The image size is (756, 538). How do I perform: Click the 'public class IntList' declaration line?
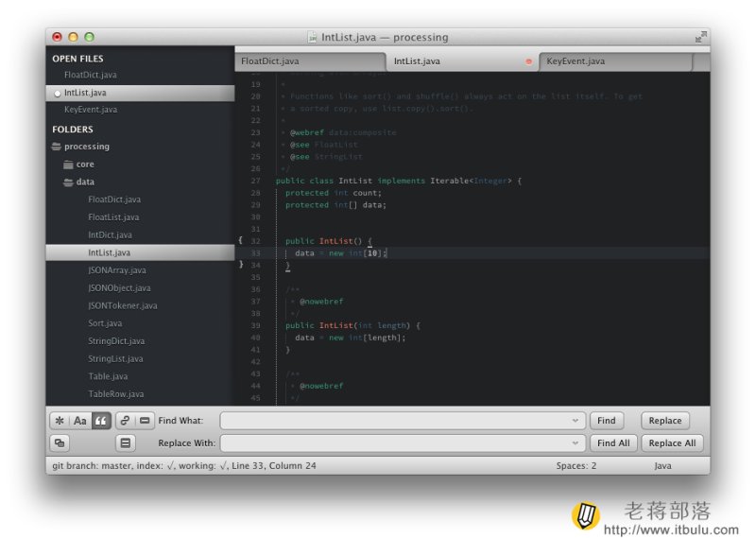pyautogui.click(x=398, y=181)
